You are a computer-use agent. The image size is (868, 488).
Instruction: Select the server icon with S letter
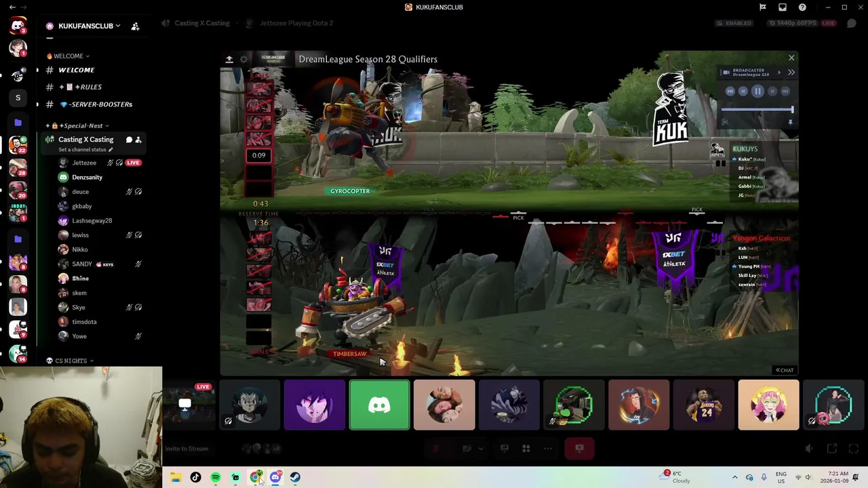[18, 98]
